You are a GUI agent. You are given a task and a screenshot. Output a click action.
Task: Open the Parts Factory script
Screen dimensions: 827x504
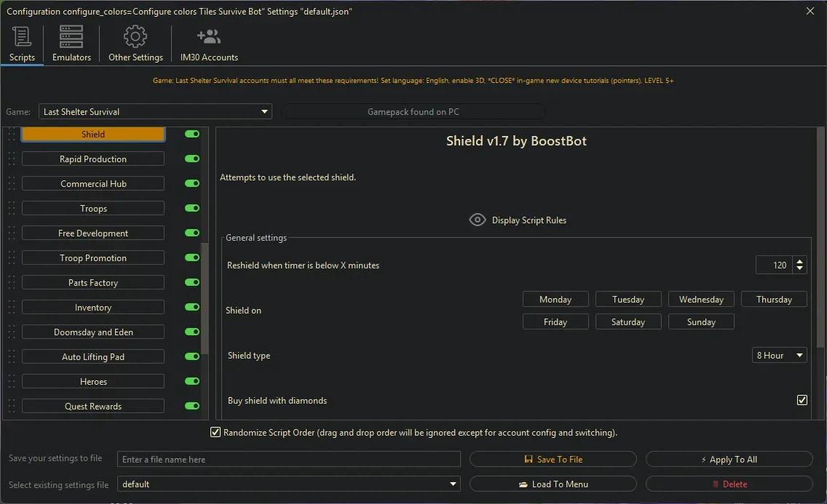tap(93, 283)
